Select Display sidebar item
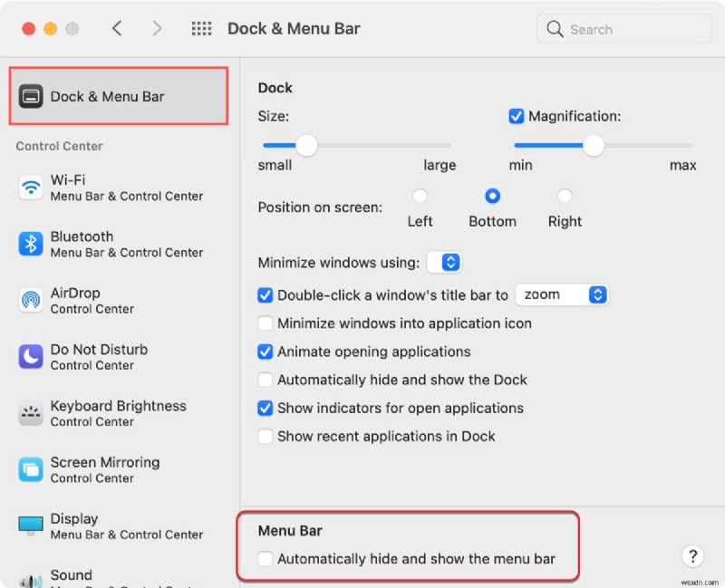725x588 pixels. pyautogui.click(x=119, y=526)
